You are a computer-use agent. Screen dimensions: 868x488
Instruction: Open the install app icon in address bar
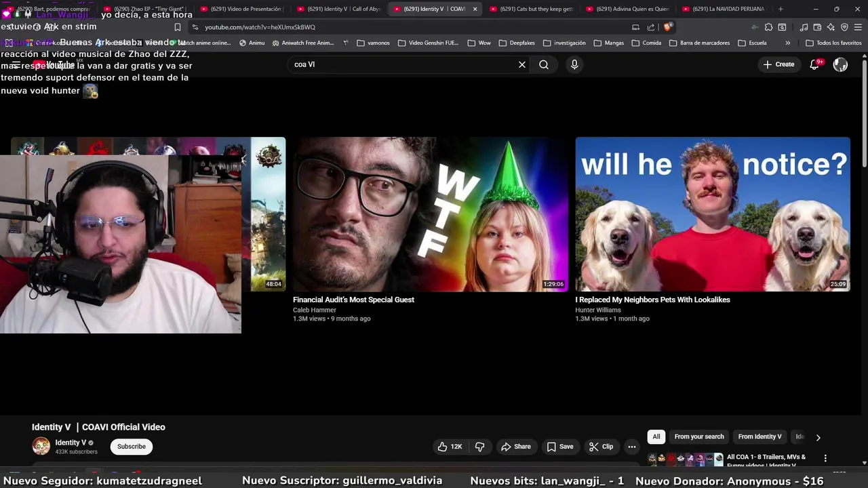(x=635, y=27)
